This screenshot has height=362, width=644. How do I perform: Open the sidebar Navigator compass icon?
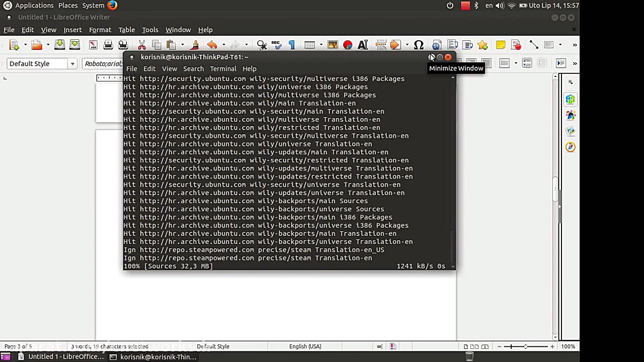pos(570,147)
